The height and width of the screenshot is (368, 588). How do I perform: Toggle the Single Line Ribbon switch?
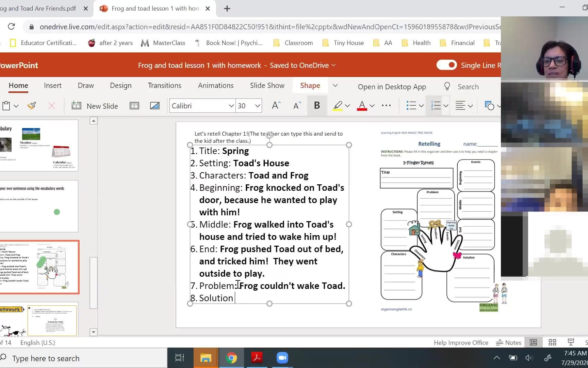(x=446, y=65)
